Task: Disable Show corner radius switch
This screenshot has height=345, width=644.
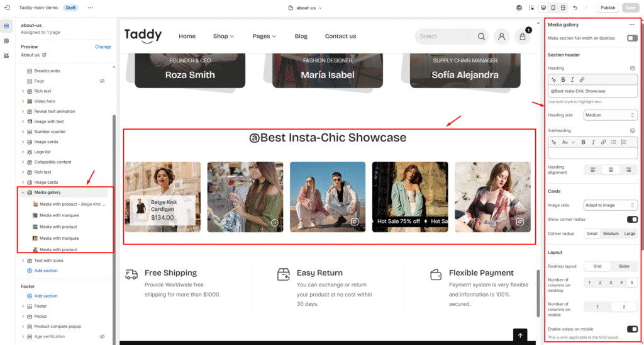Action: coord(632,219)
